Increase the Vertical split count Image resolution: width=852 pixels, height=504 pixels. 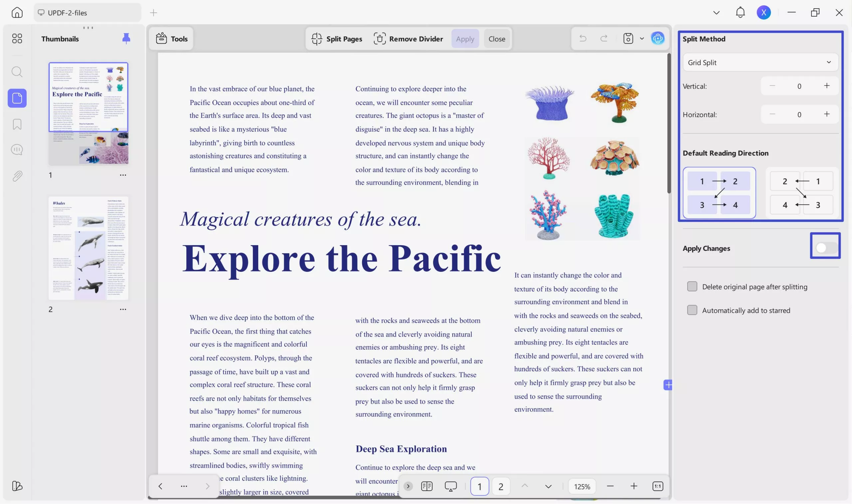coord(827,86)
